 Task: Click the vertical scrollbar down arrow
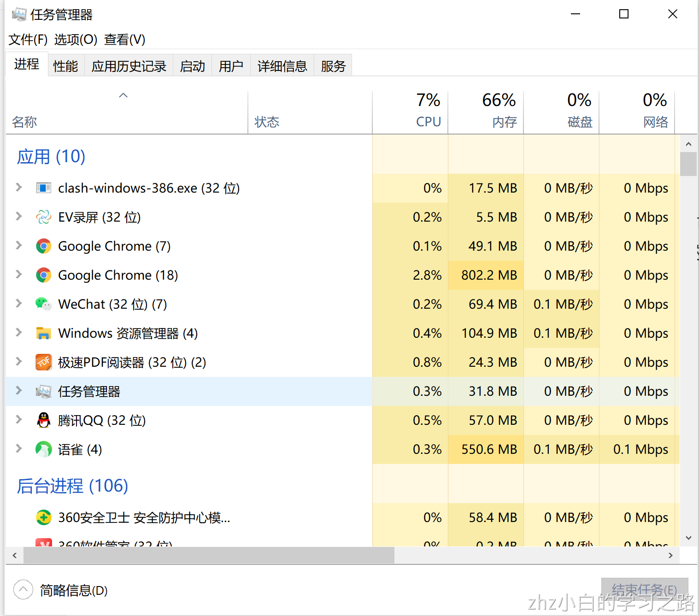688,538
